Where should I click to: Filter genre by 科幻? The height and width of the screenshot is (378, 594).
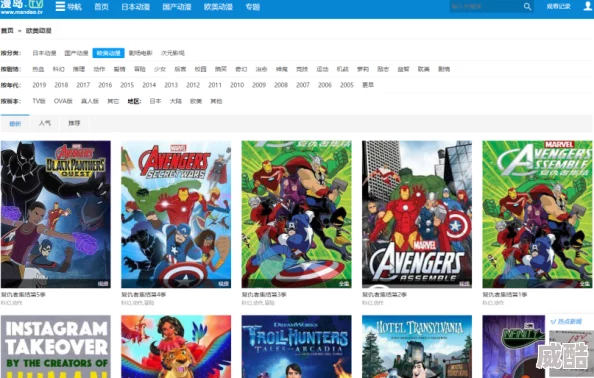(x=58, y=69)
